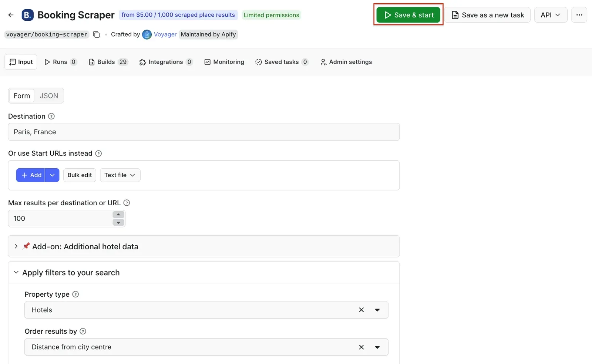This screenshot has height=364, width=592.
Task: Open the API dropdown menu
Action: pos(551,15)
